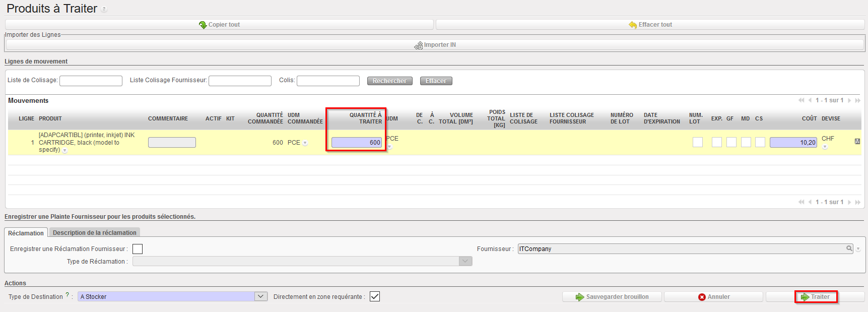Sort by the Liste de Colisage column header

[523, 118]
